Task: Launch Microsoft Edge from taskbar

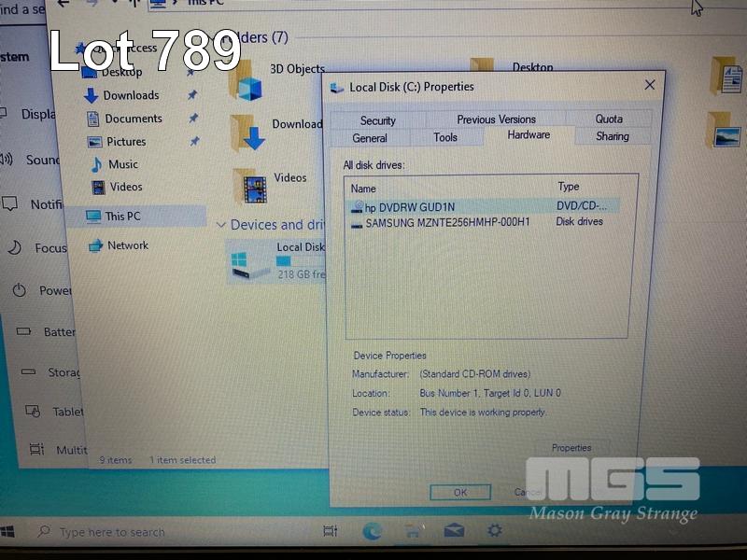Action: 372,531
